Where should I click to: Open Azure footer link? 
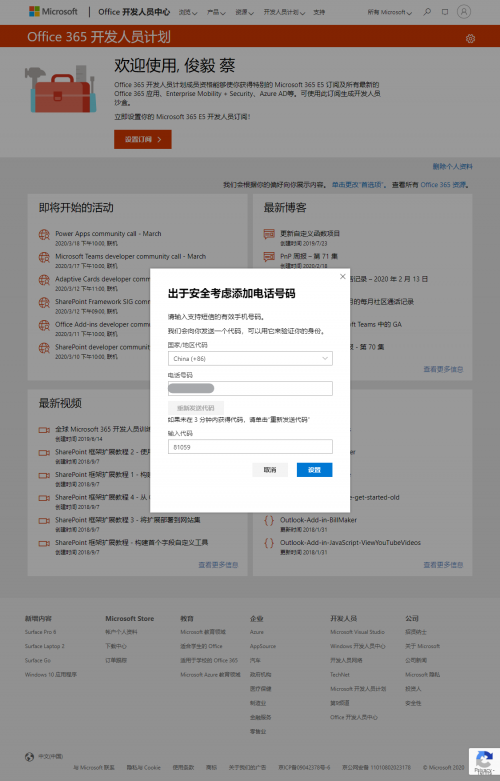click(x=256, y=632)
